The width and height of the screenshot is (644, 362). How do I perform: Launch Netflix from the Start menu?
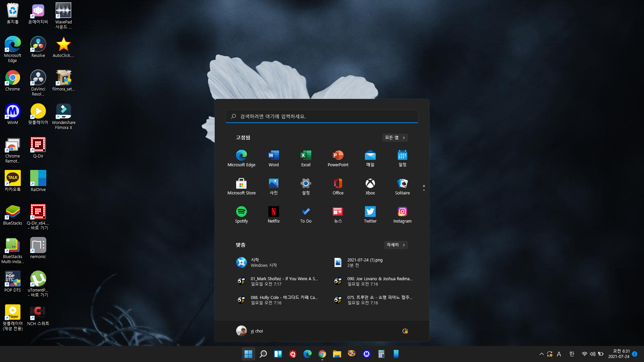click(274, 215)
